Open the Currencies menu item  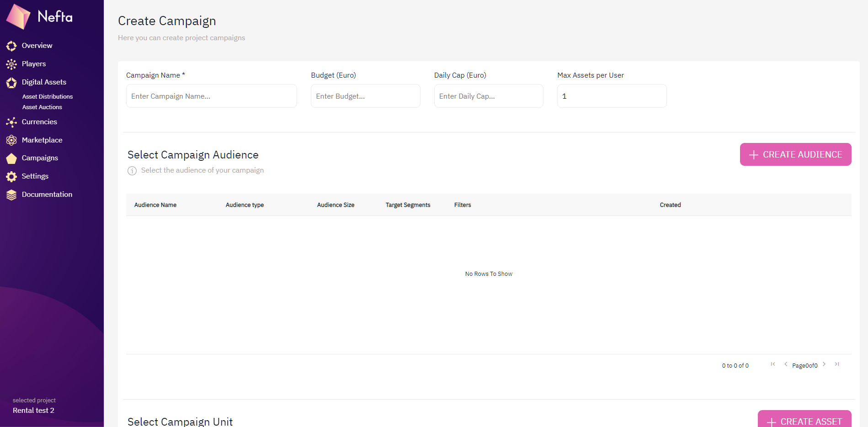[x=39, y=122]
